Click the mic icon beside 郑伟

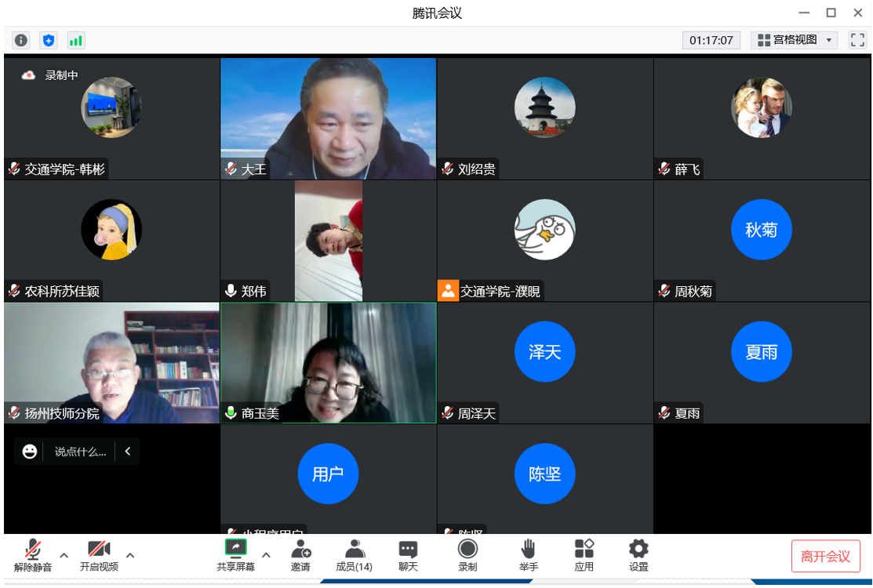click(231, 291)
